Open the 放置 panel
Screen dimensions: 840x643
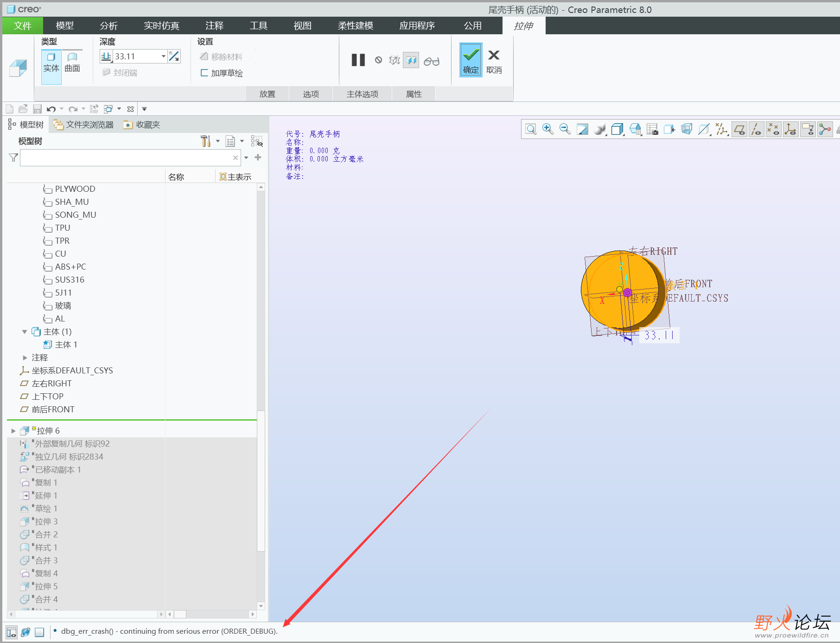(267, 94)
